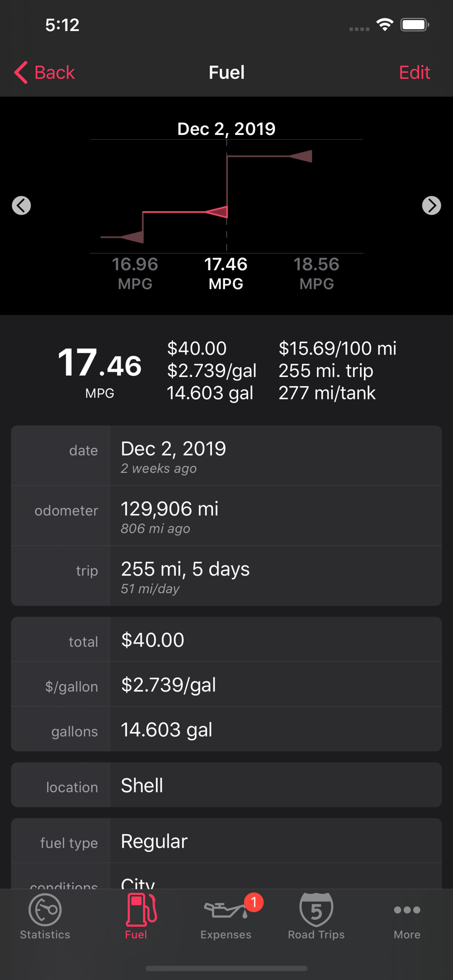Select the 16.96 MPG chart entry

[x=135, y=273]
